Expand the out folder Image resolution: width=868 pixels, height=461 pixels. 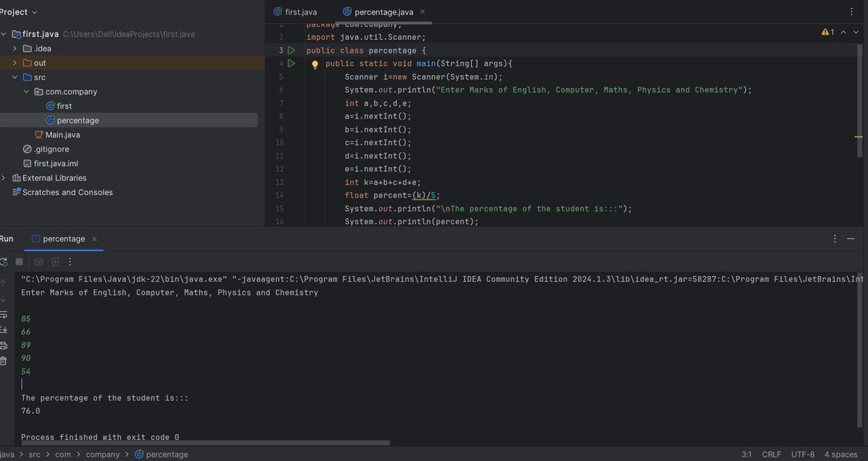[14, 63]
